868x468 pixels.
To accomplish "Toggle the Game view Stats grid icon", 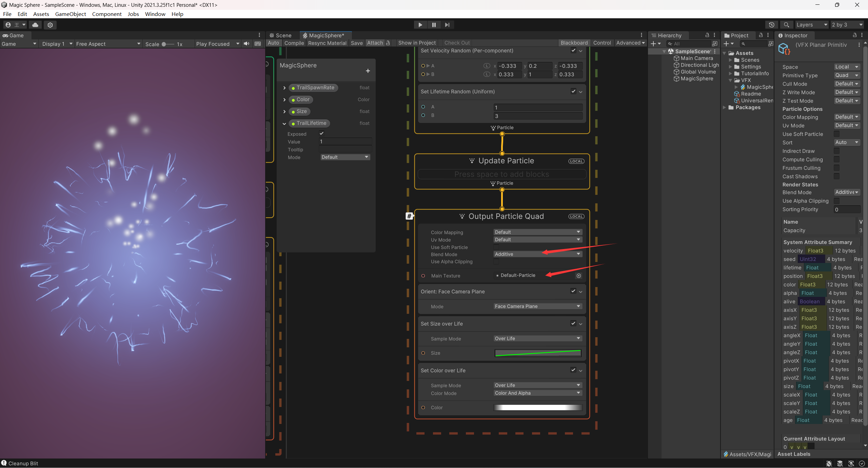I will pyautogui.click(x=258, y=44).
